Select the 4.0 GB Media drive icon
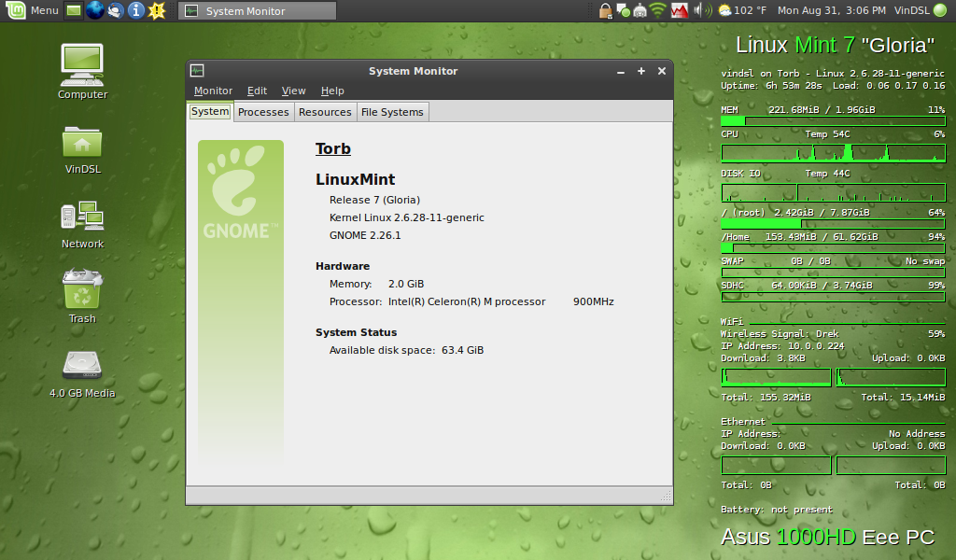 coord(82,373)
